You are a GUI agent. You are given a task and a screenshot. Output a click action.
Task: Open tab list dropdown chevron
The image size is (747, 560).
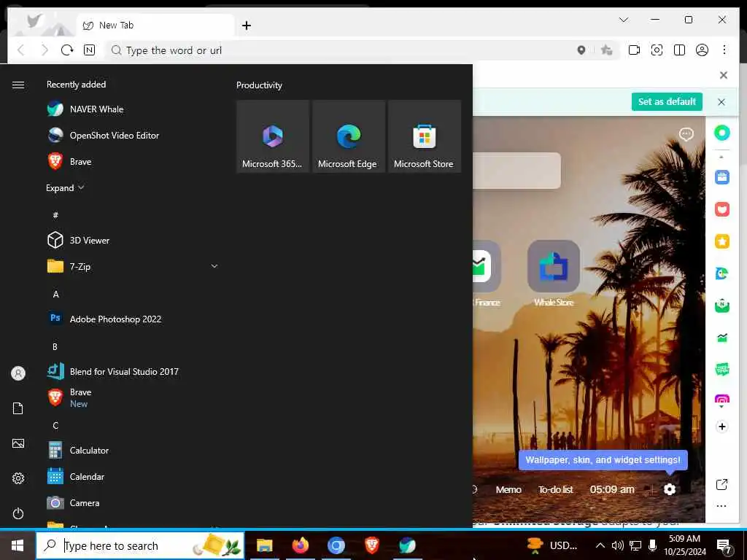point(624,20)
